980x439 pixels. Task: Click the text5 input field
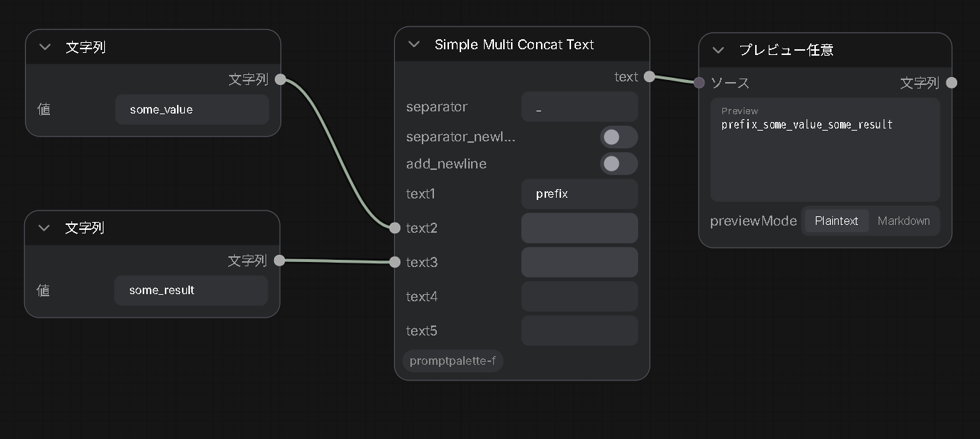pos(580,330)
